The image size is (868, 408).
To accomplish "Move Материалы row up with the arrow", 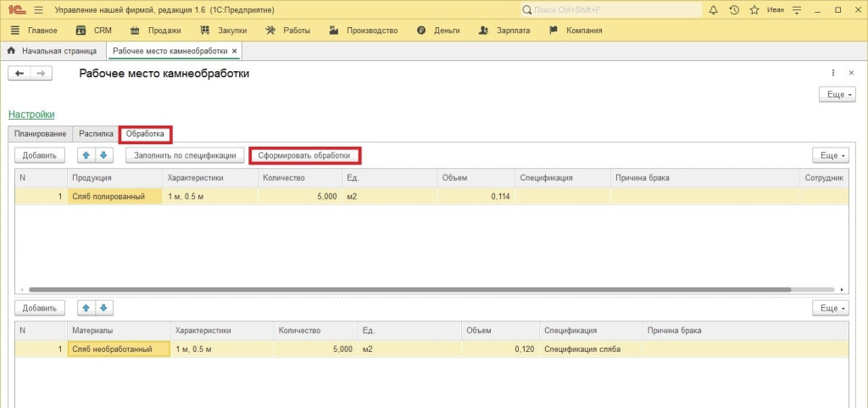I will tap(86, 308).
